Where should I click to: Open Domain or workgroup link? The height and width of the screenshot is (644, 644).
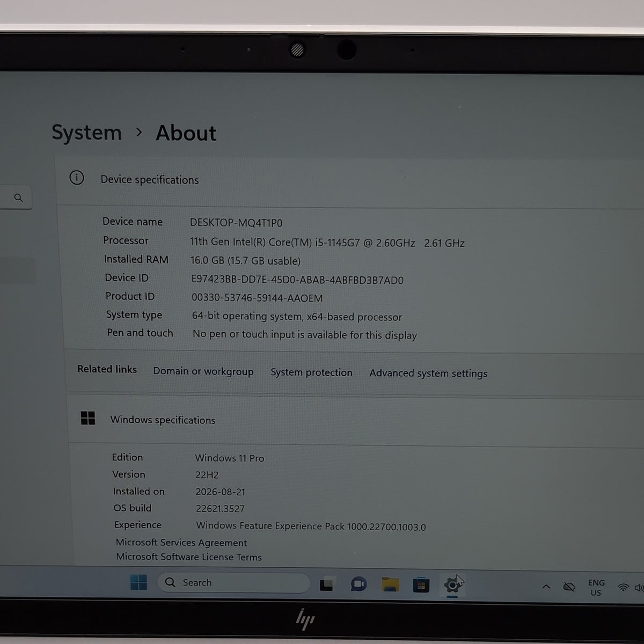tap(203, 371)
